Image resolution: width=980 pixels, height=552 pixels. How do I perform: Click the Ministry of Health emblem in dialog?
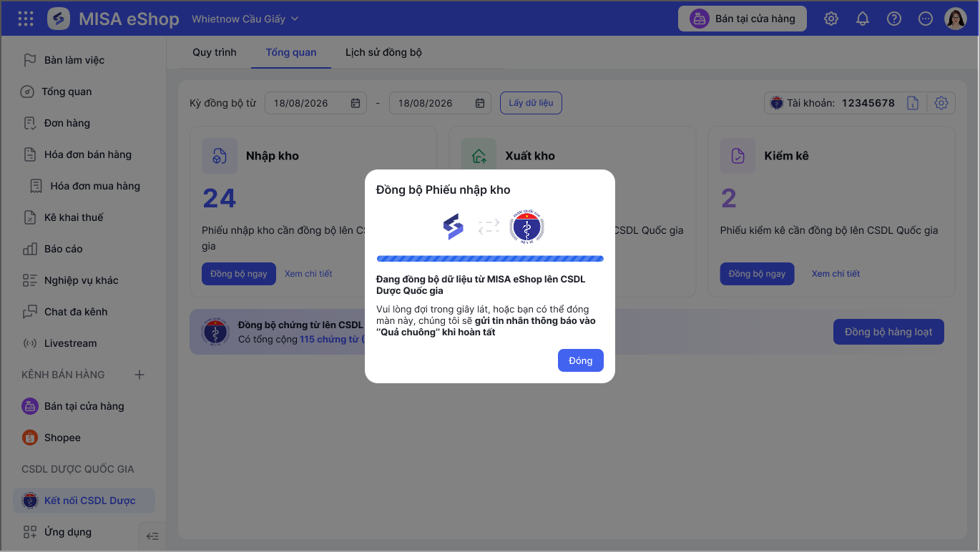pyautogui.click(x=527, y=227)
